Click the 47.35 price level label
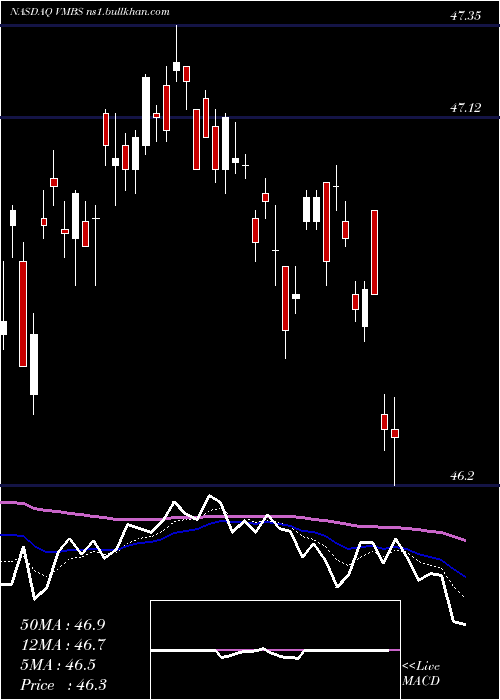Screen dimensions: 500x700 [x=465, y=16]
